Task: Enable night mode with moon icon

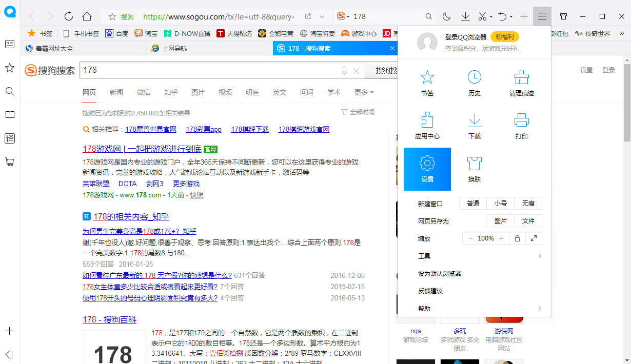Action: point(446,16)
